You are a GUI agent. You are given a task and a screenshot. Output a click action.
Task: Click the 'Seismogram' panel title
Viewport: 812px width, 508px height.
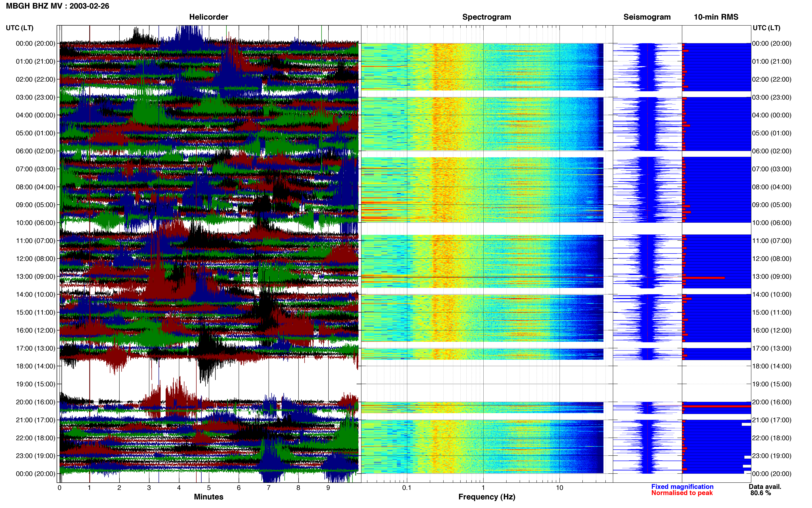(x=647, y=17)
